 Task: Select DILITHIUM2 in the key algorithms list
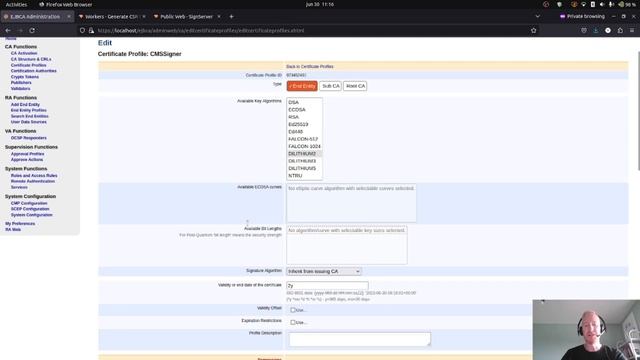[x=304, y=154]
